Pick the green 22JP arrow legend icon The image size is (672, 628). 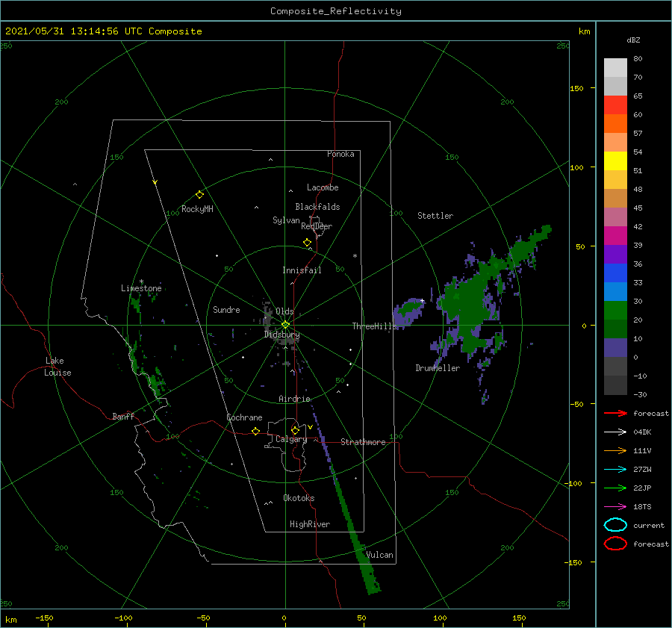click(x=615, y=488)
